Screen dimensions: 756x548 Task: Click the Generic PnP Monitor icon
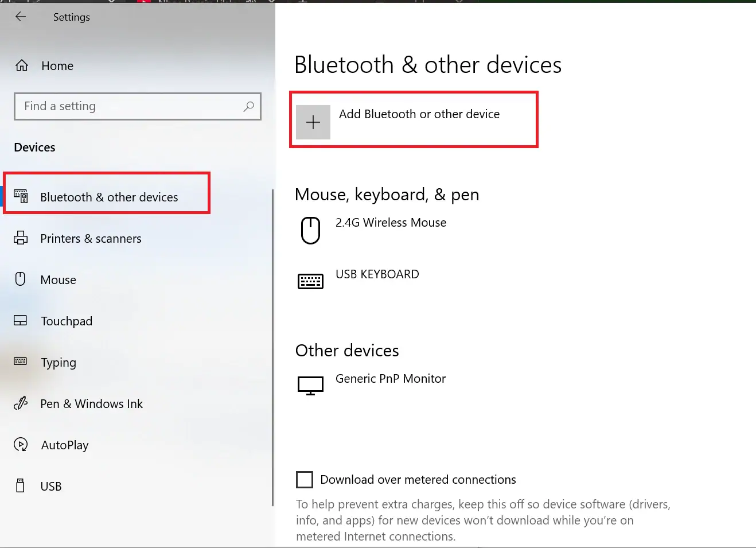pyautogui.click(x=310, y=385)
